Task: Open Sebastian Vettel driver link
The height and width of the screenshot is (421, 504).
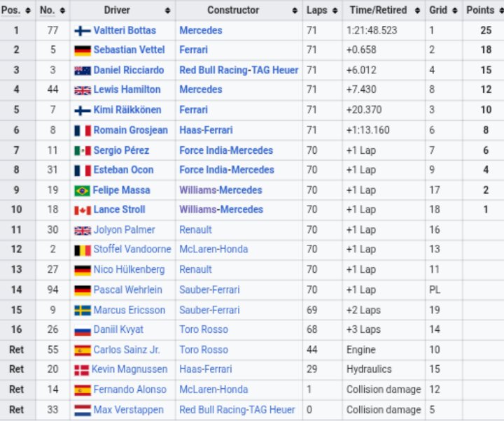Action: pos(129,50)
